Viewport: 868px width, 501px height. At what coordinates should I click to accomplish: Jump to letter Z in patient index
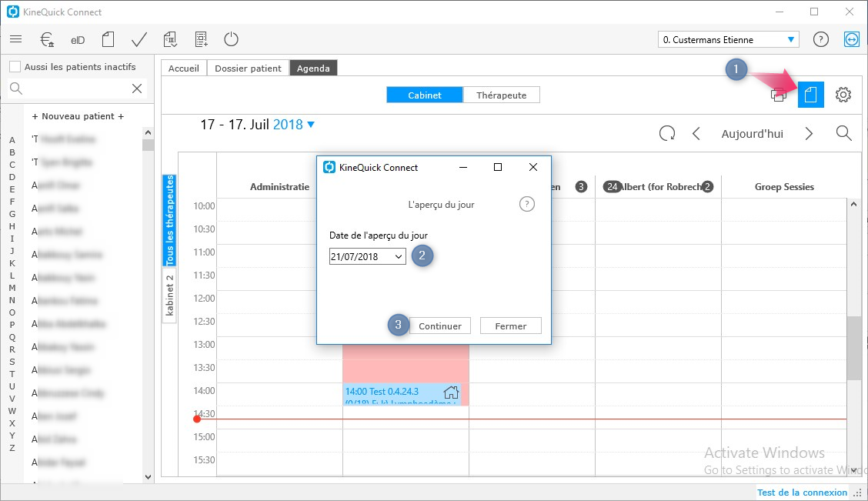coord(12,448)
